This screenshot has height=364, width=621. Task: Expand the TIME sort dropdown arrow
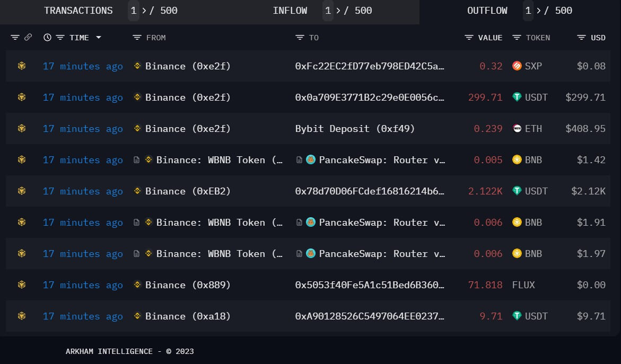point(98,38)
